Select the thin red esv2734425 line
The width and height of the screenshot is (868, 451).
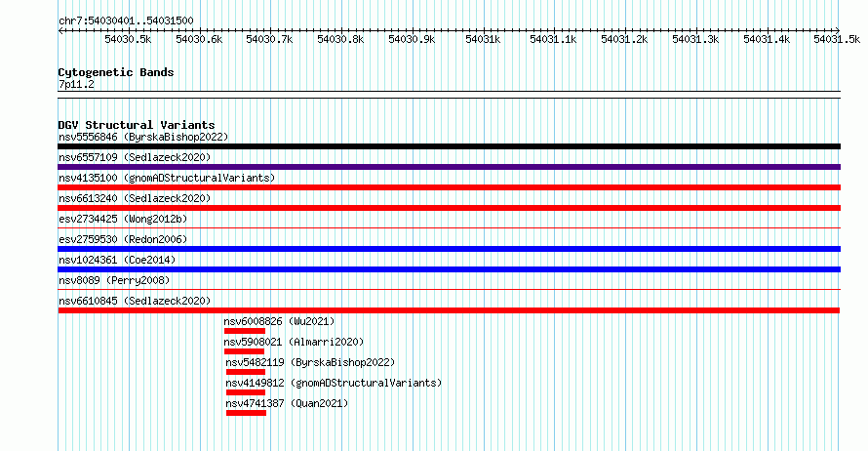449,227
